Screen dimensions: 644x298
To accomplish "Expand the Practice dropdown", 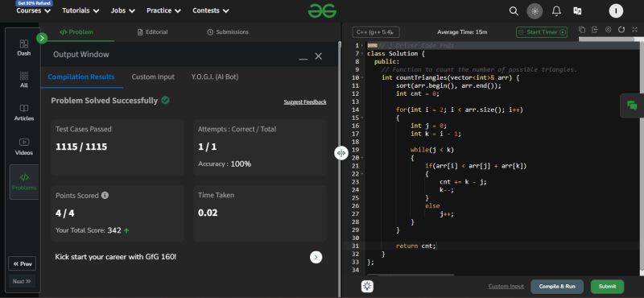I will tap(163, 11).
